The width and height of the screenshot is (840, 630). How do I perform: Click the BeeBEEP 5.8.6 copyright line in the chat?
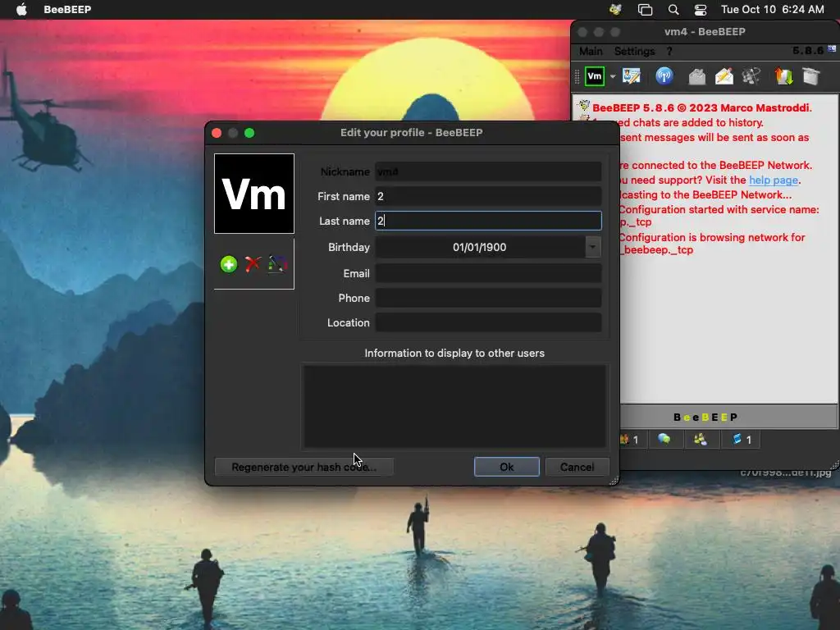(x=702, y=107)
